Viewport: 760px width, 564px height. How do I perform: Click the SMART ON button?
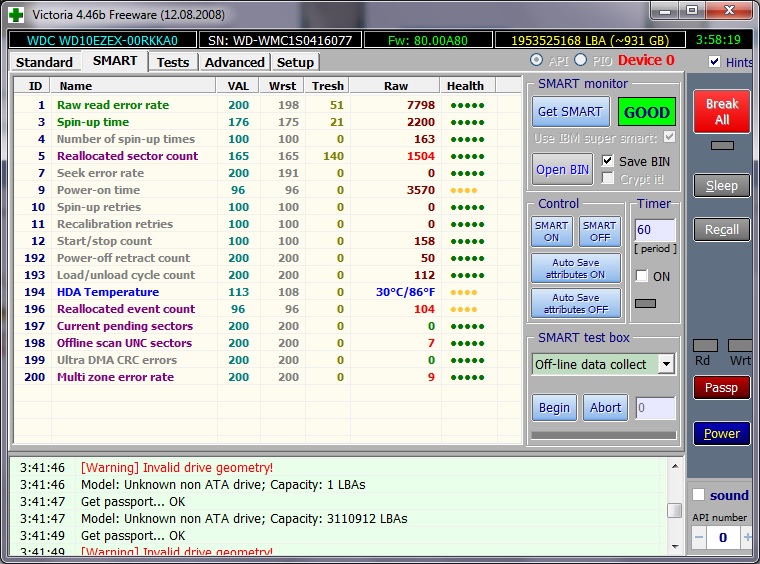(552, 232)
